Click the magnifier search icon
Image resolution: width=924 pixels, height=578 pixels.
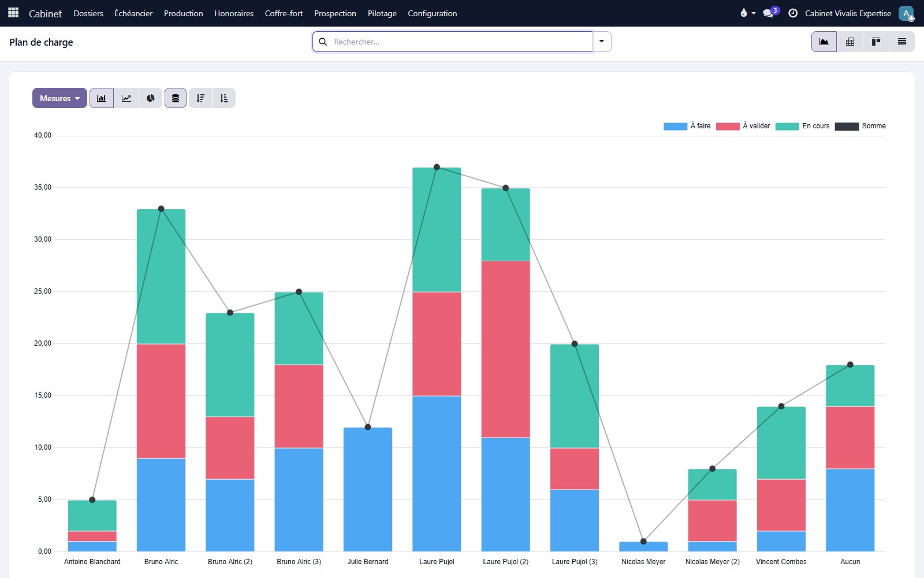click(323, 42)
